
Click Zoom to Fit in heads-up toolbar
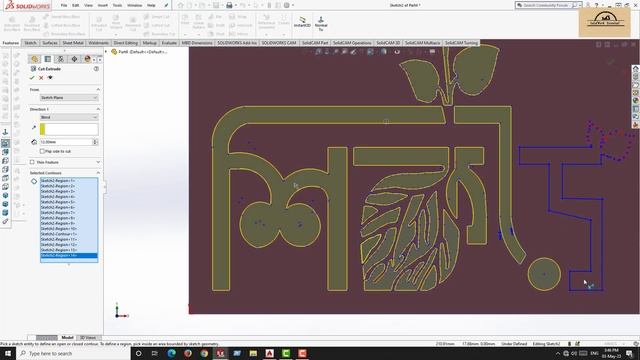click(x=318, y=51)
